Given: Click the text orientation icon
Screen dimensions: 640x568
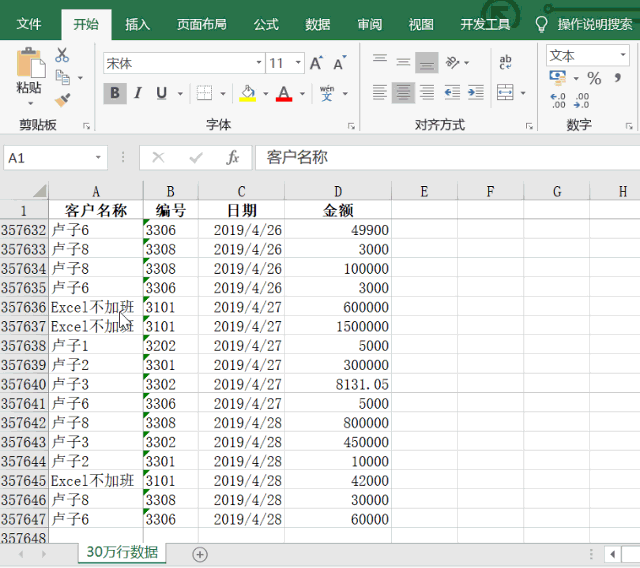Looking at the screenshot, I should pyautogui.click(x=452, y=62).
